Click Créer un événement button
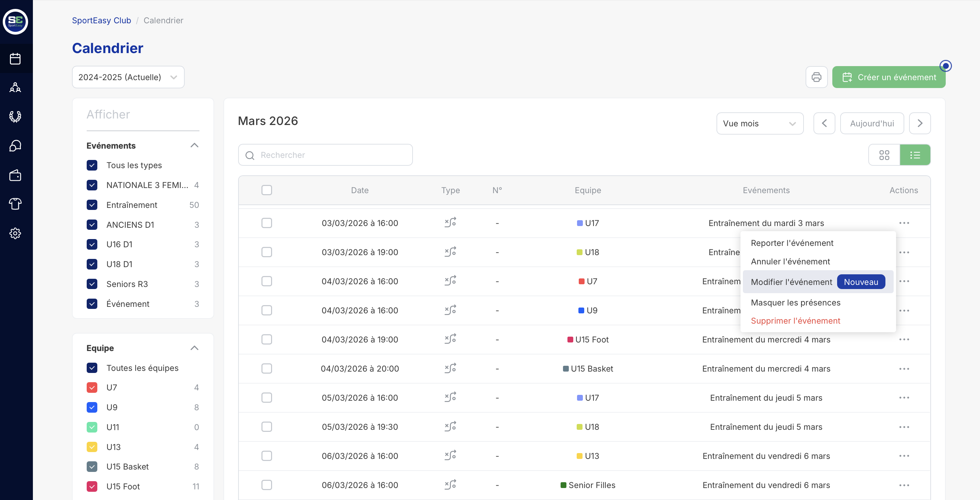Screen dimensions: 980x500 (889, 77)
